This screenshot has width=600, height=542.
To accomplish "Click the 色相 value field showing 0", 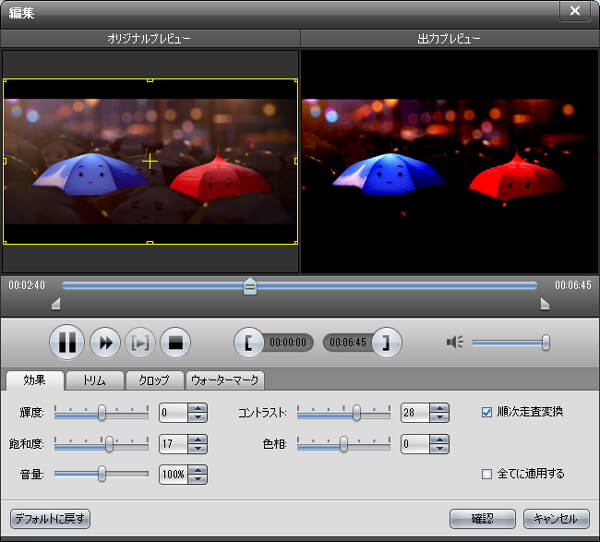I will click(x=415, y=444).
